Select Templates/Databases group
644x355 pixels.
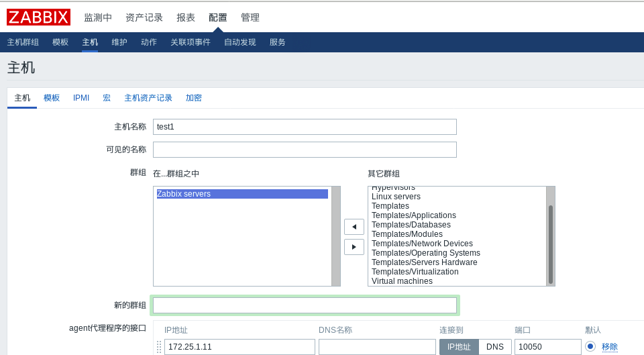click(411, 225)
